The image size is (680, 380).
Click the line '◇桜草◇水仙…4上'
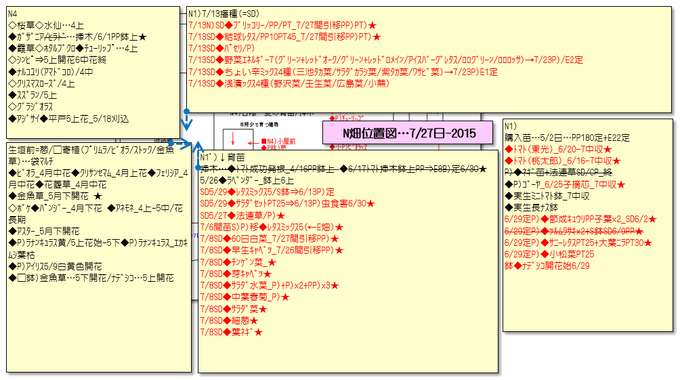pyautogui.click(x=46, y=26)
